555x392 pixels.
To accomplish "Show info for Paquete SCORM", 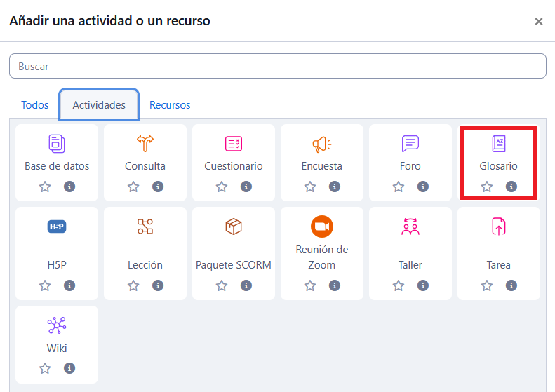I will point(246,285).
